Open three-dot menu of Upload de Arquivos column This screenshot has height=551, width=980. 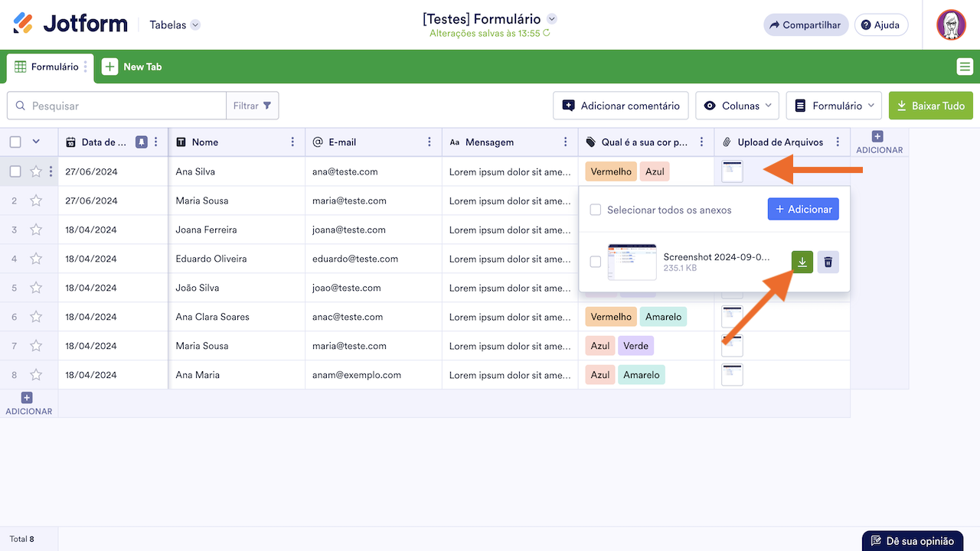(838, 142)
